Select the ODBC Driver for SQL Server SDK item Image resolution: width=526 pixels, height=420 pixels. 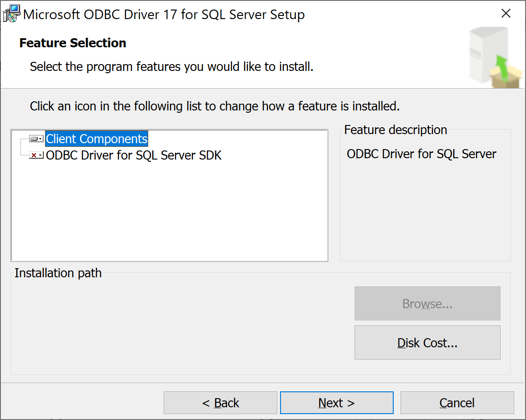point(134,155)
